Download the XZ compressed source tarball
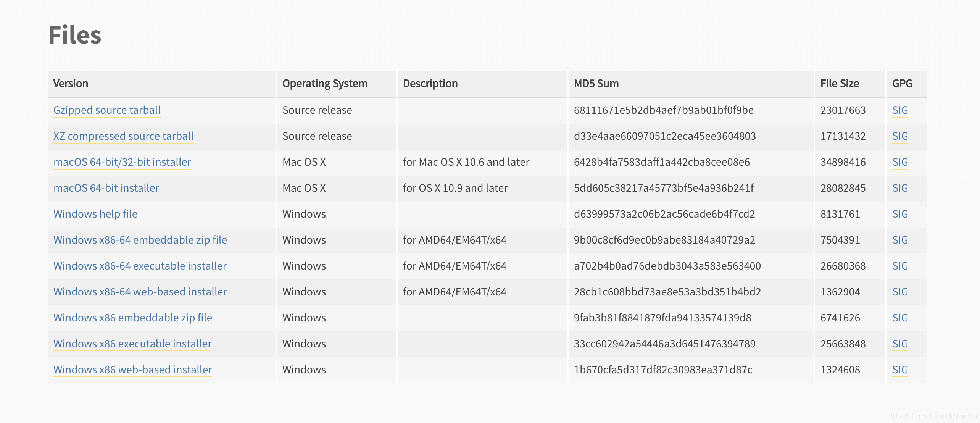The image size is (980, 423). 123,136
